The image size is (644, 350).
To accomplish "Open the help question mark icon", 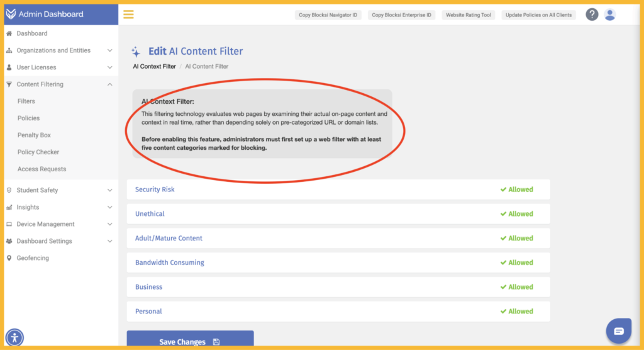I will (592, 14).
